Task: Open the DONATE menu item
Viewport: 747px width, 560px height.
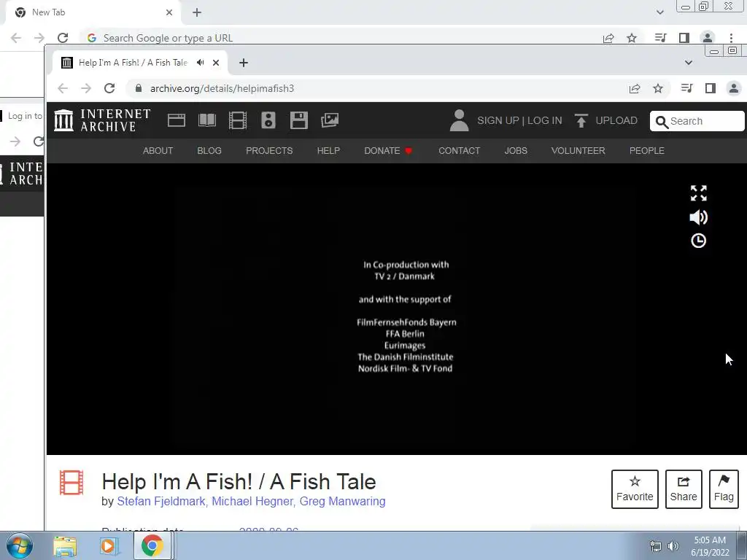Action: (388, 150)
